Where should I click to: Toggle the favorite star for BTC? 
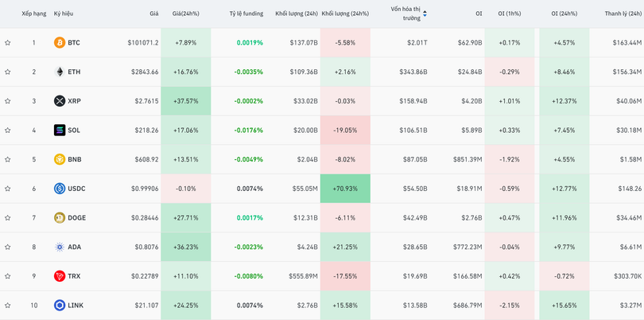(8, 43)
